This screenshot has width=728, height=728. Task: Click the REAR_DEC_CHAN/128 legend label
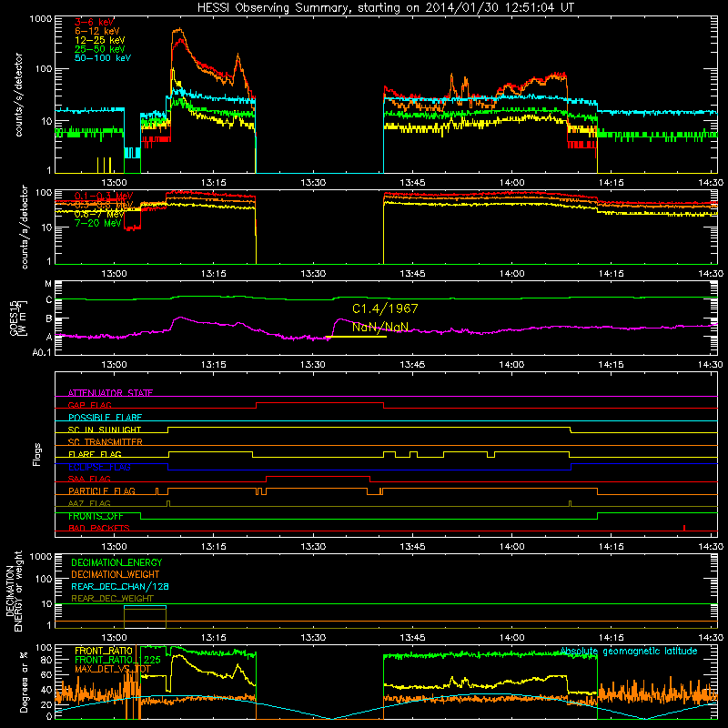click(x=120, y=586)
